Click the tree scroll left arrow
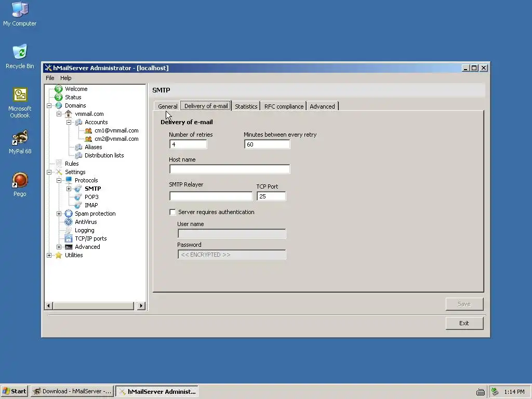Viewport: 532px width, 399px height. point(48,305)
